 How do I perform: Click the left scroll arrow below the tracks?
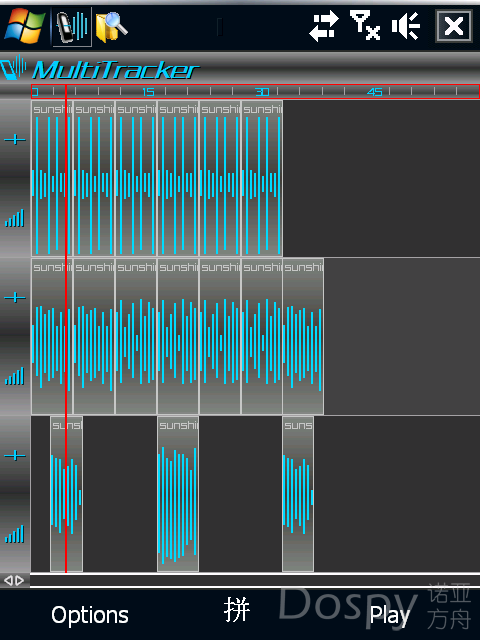(x=8, y=580)
